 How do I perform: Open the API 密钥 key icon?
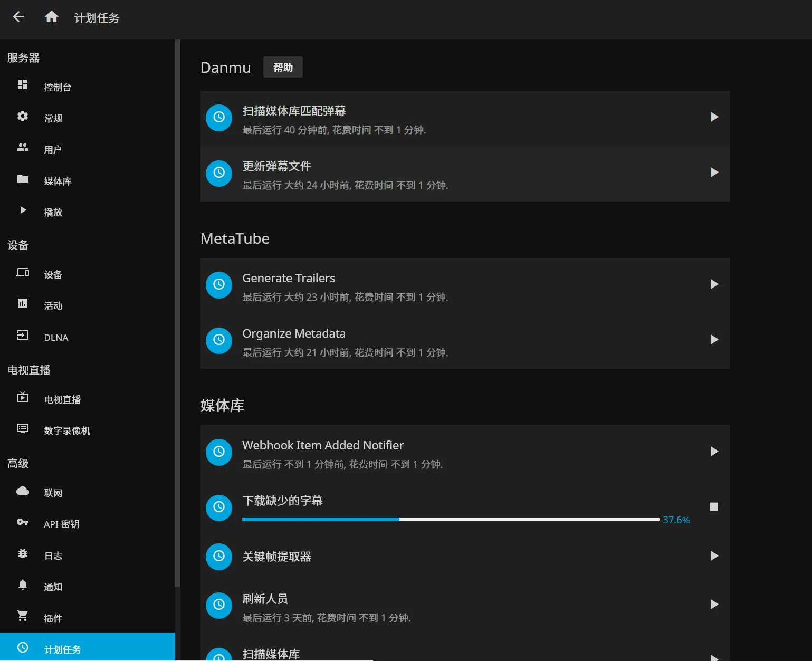point(23,522)
